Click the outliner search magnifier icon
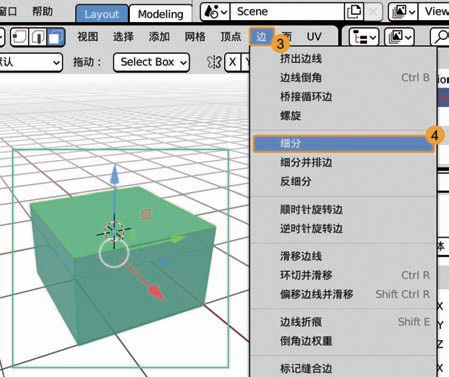Image resolution: width=449 pixels, height=377 pixels. (441, 37)
